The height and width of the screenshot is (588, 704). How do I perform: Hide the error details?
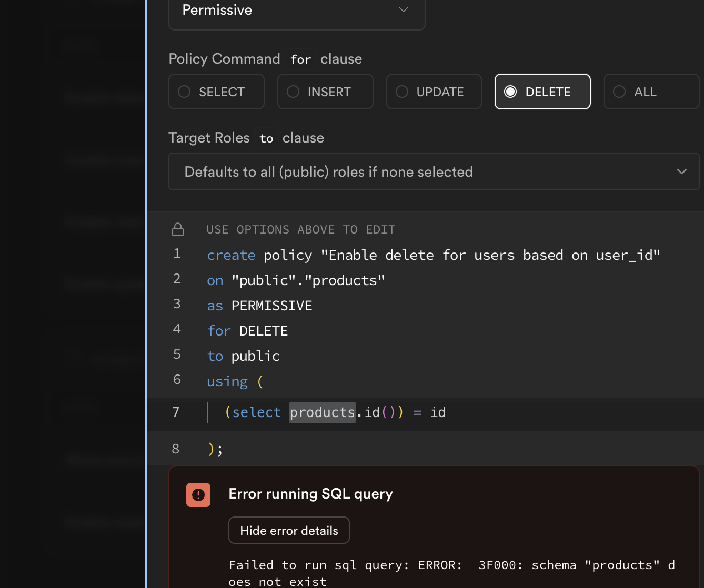[289, 530]
